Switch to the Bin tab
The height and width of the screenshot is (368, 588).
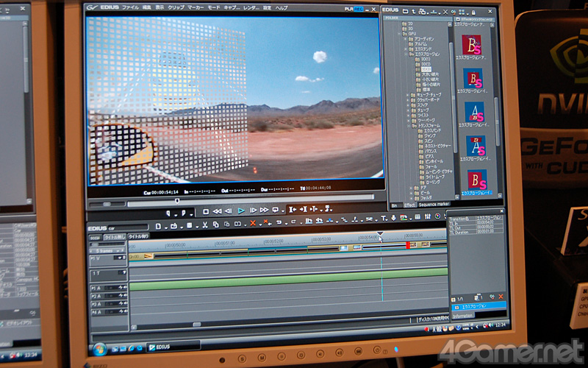point(395,205)
